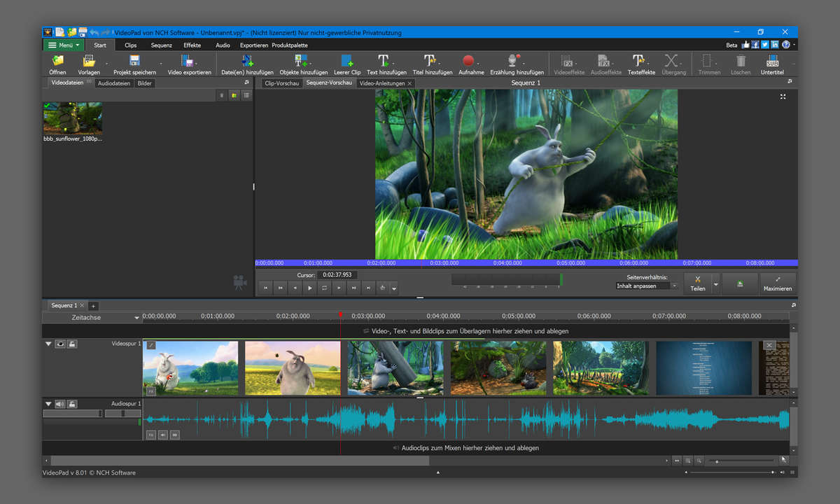Image resolution: width=840 pixels, height=504 pixels.
Task: Open the Vorlagen dropdown arrow
Action: tap(106, 64)
